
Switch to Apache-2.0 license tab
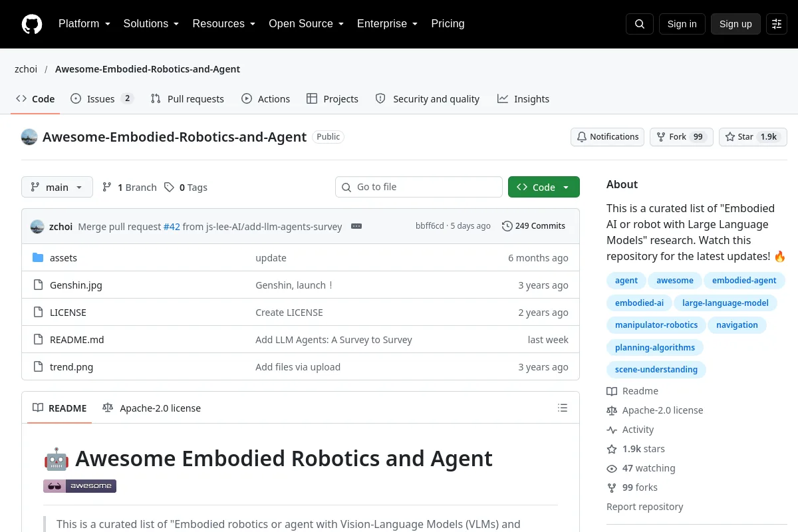click(x=152, y=408)
